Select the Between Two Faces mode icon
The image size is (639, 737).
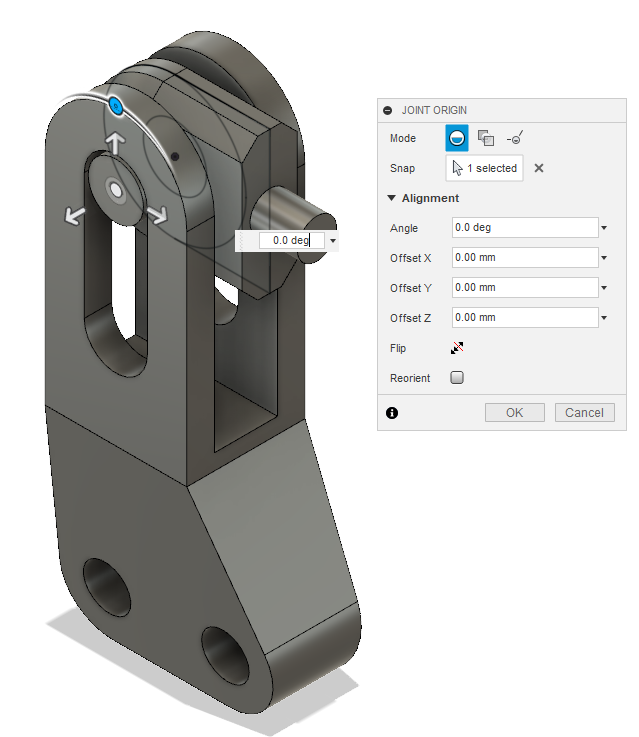point(485,138)
